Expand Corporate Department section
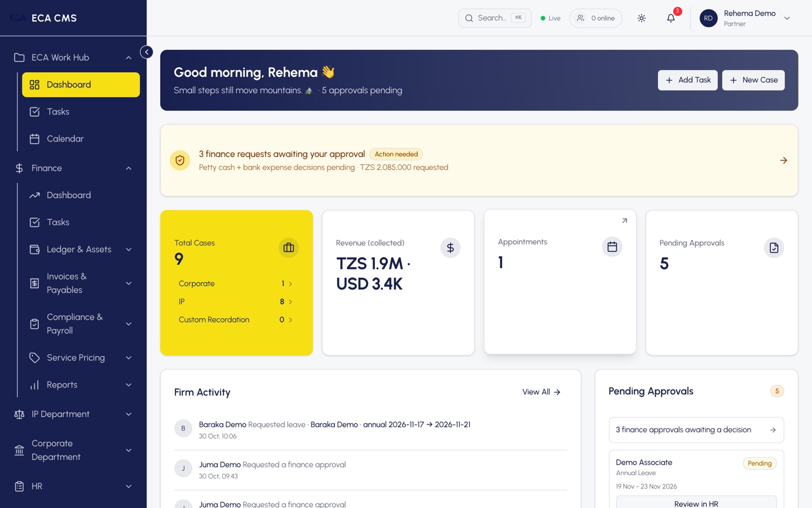812x508 pixels. click(x=129, y=450)
